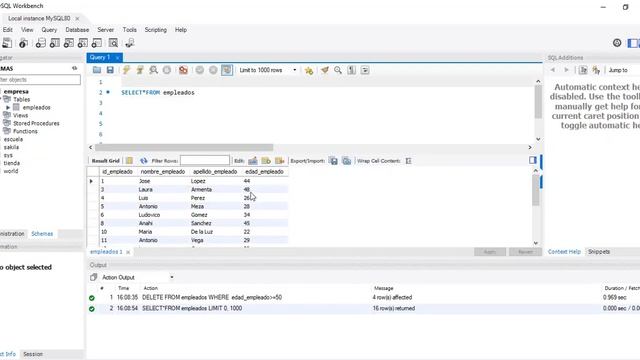Toggle stop-on-error execution mode
This screenshot has height=360, width=640.
coord(183,70)
